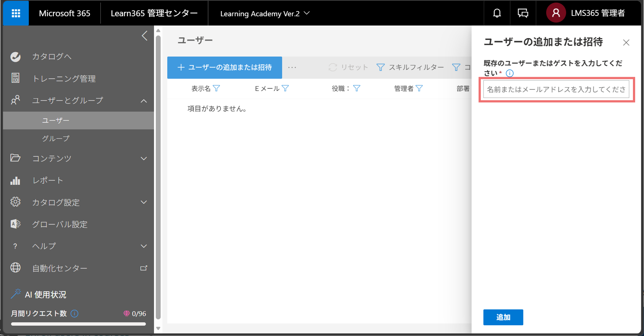Click the filter icon on Eメール column

pyautogui.click(x=285, y=88)
